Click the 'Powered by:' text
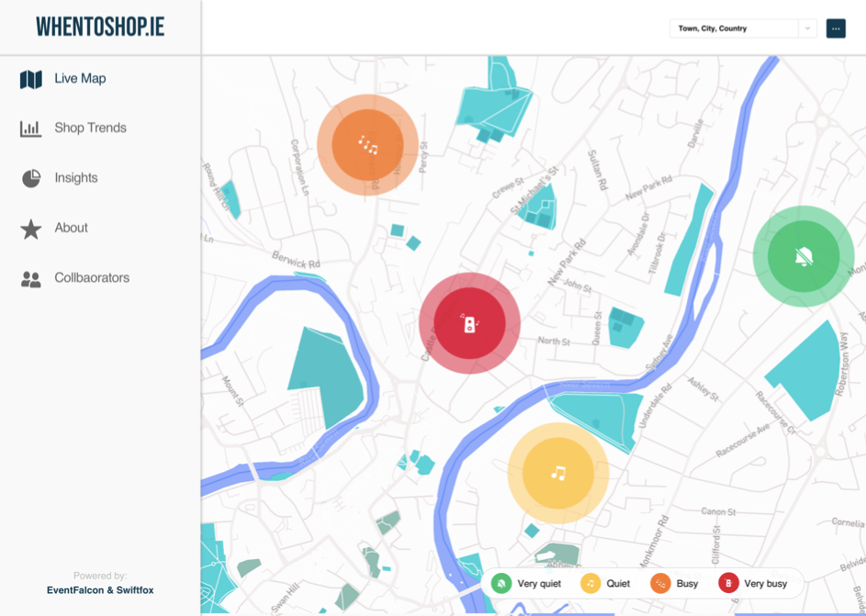 [100, 576]
